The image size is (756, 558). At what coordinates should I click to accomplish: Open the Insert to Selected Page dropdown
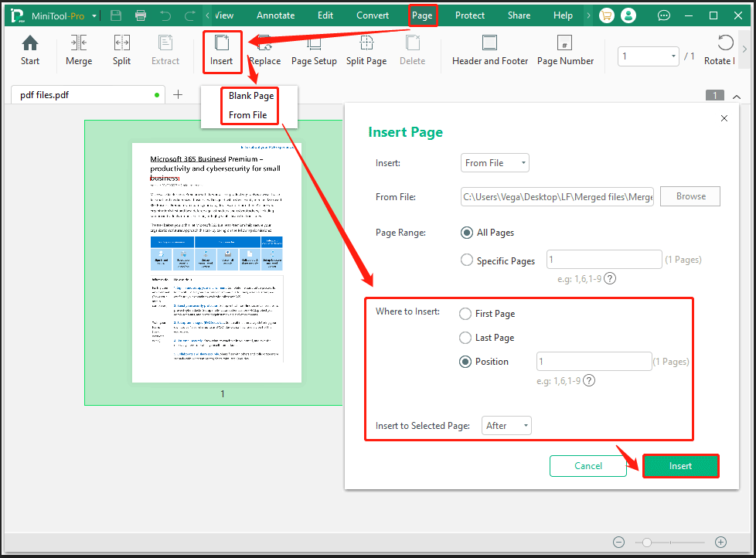coord(506,425)
